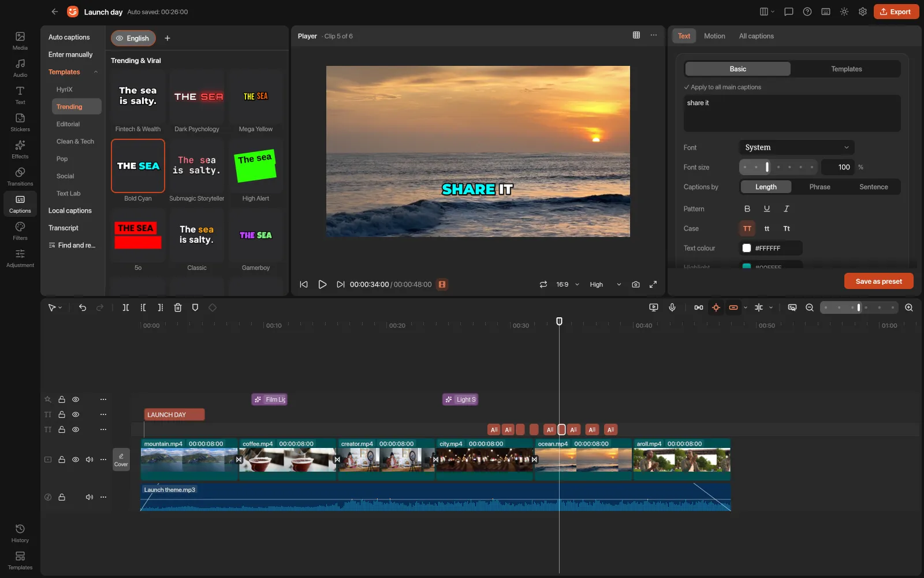This screenshot has height=578, width=924.
Task: Toggle bold caption pattern
Action: click(x=747, y=209)
